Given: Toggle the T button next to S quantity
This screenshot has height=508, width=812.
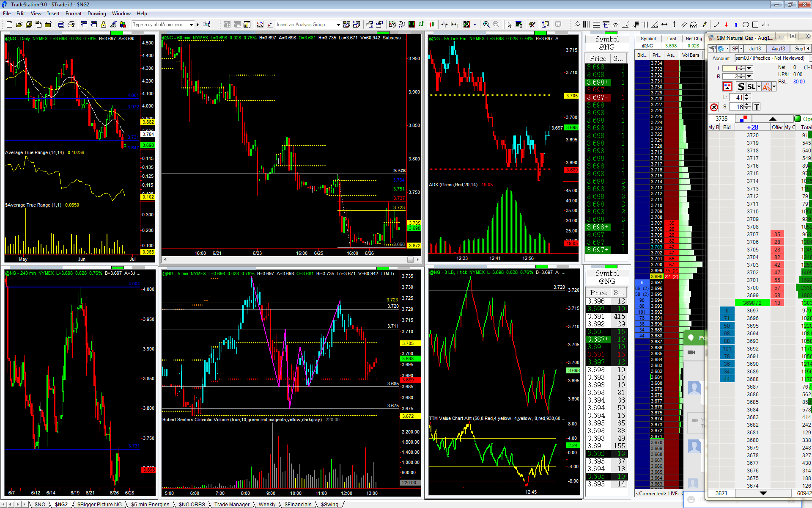Looking at the screenshot, I should 757,107.
